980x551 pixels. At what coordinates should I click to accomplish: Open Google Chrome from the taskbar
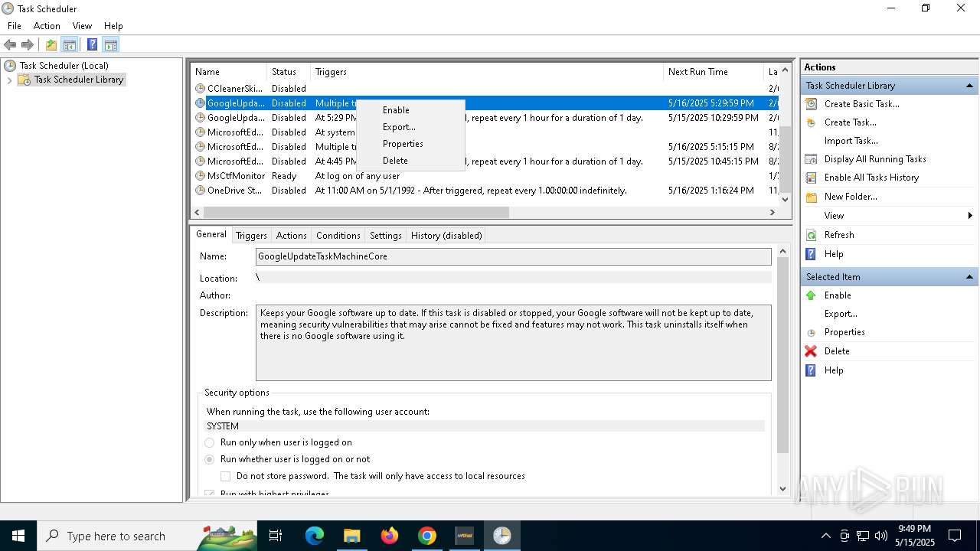click(x=427, y=536)
